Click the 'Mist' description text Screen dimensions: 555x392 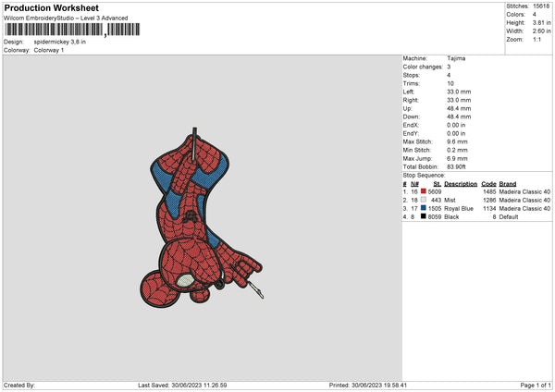[450, 201]
